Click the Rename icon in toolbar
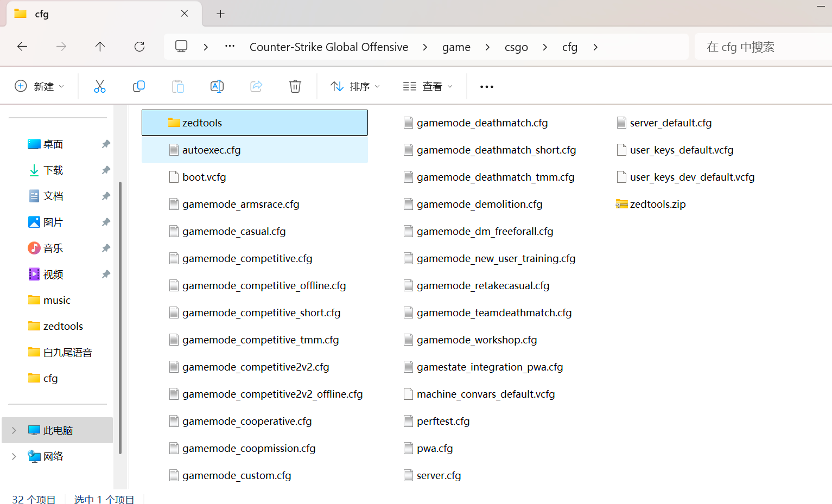Screen dimensions: 832x504 click(x=217, y=86)
